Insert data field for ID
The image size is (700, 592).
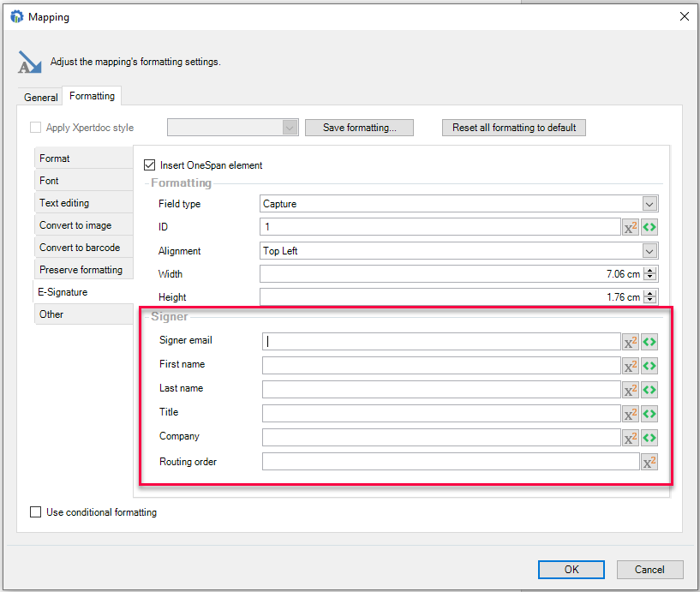tap(649, 227)
